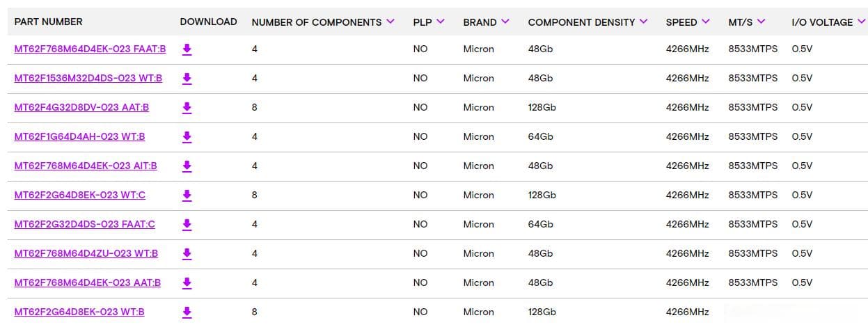
Task: Download MT62F2G64D8EK-023 WT:C file
Action: click(187, 196)
